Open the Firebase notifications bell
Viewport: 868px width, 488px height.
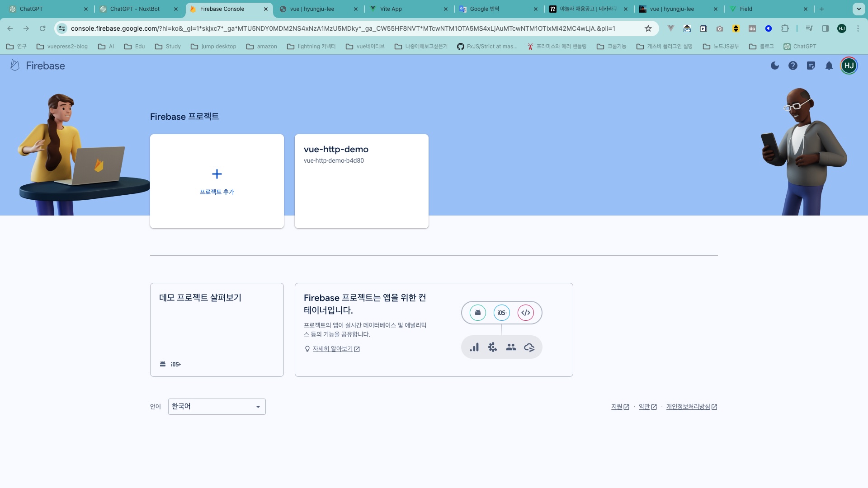(x=829, y=66)
